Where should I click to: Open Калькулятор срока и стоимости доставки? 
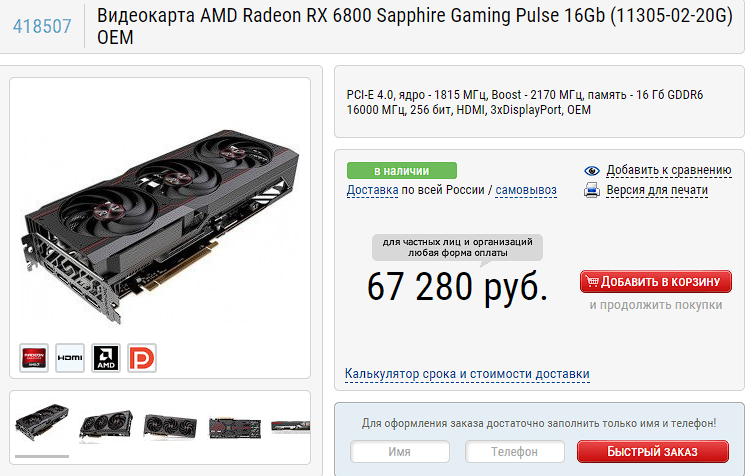click(x=467, y=374)
